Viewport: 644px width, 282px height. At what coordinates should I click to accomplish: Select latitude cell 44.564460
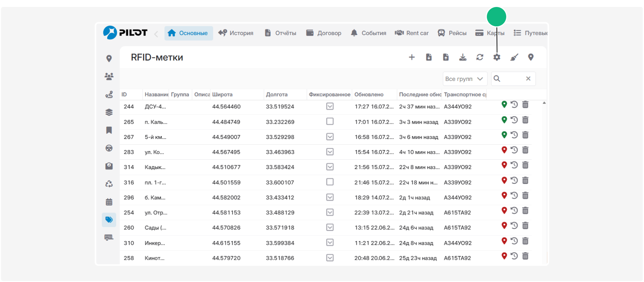point(226,107)
